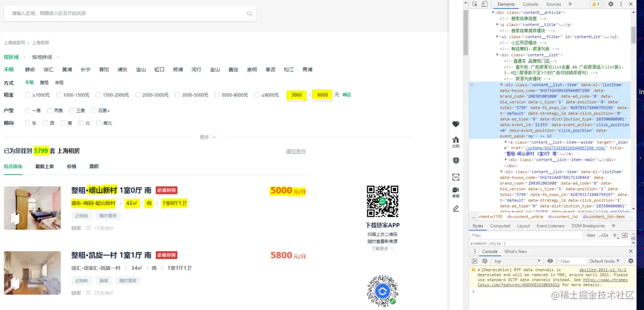Open the Default levels dropdown
This screenshot has height=310, width=644.
tap(605, 261)
